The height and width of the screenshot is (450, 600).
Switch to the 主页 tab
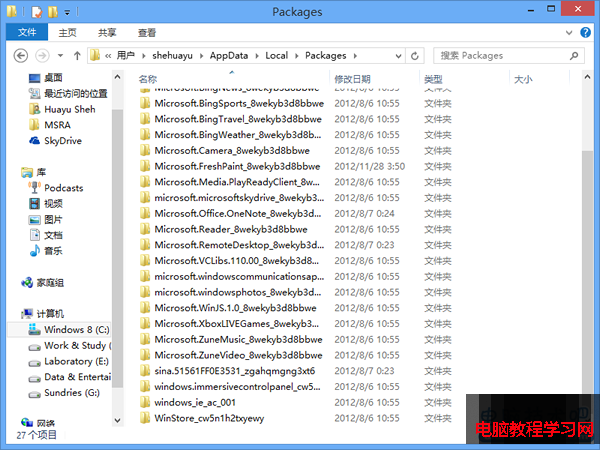pyautogui.click(x=67, y=33)
